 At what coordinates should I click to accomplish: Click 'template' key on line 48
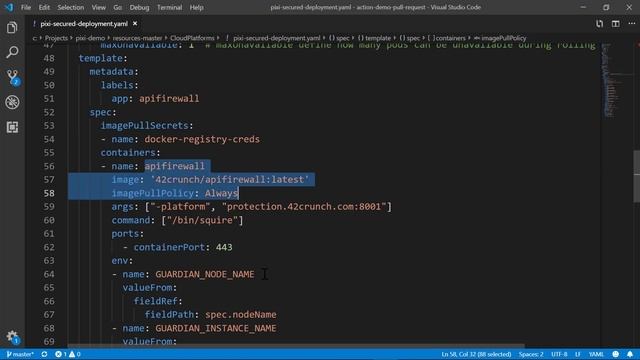[x=100, y=58]
